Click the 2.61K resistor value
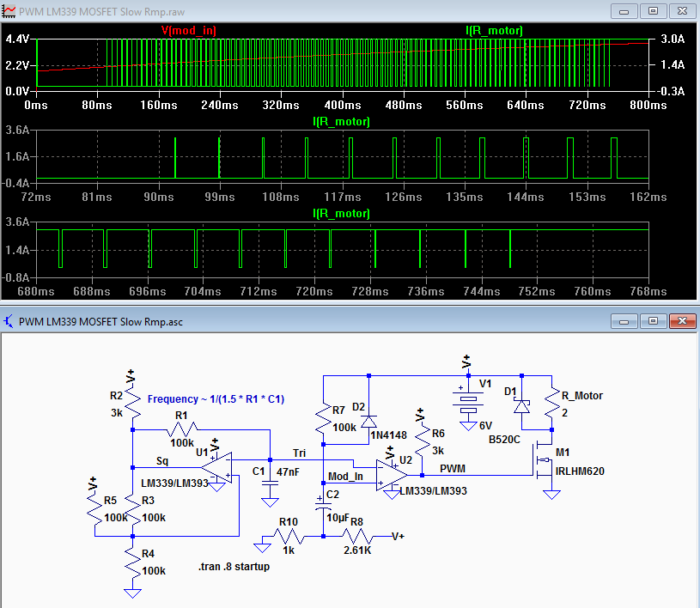 click(357, 550)
